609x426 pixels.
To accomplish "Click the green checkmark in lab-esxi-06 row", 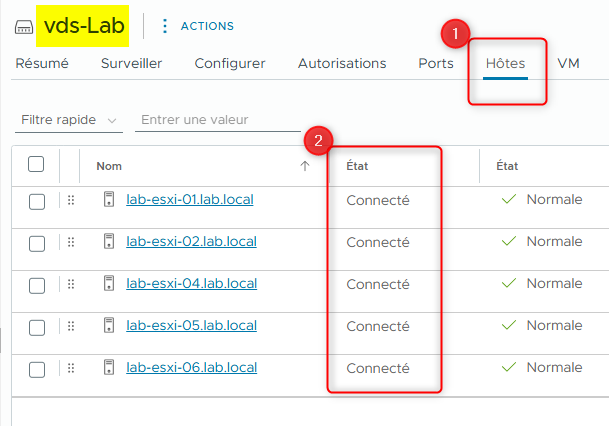I will coord(509,367).
